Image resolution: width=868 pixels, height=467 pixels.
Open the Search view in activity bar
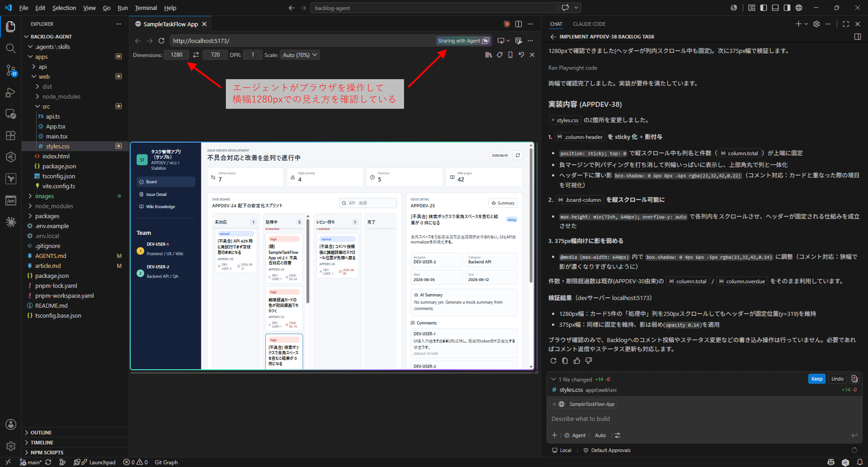tap(11, 48)
